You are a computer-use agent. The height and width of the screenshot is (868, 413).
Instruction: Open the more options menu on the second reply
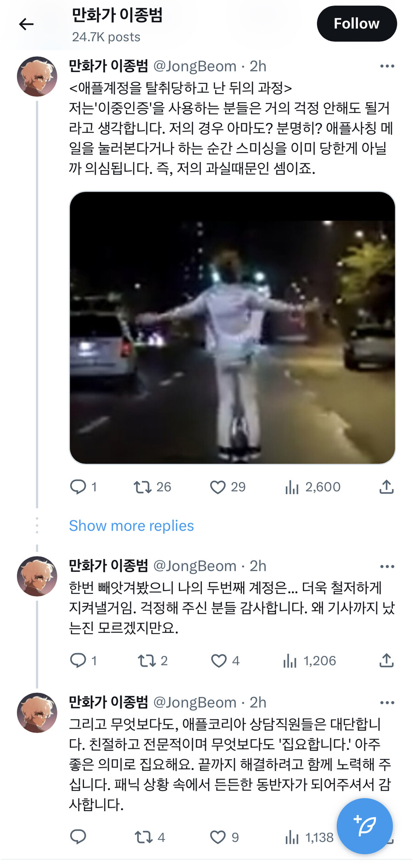(x=388, y=566)
